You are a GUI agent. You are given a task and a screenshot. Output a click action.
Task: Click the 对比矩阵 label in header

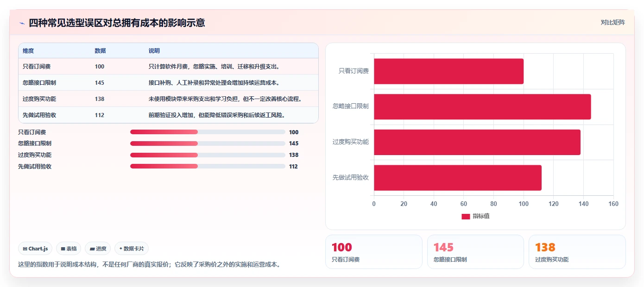(x=612, y=22)
